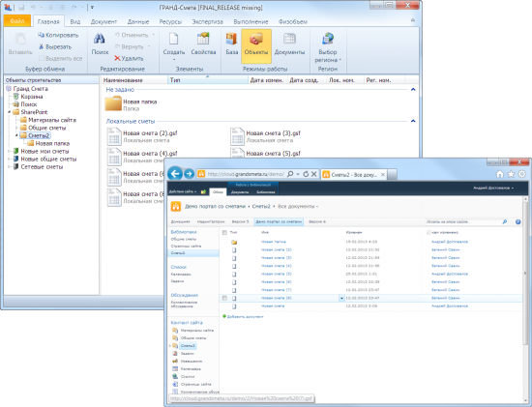Click the browser Favorites star icon
This screenshot has height=407, width=532.
511,174
